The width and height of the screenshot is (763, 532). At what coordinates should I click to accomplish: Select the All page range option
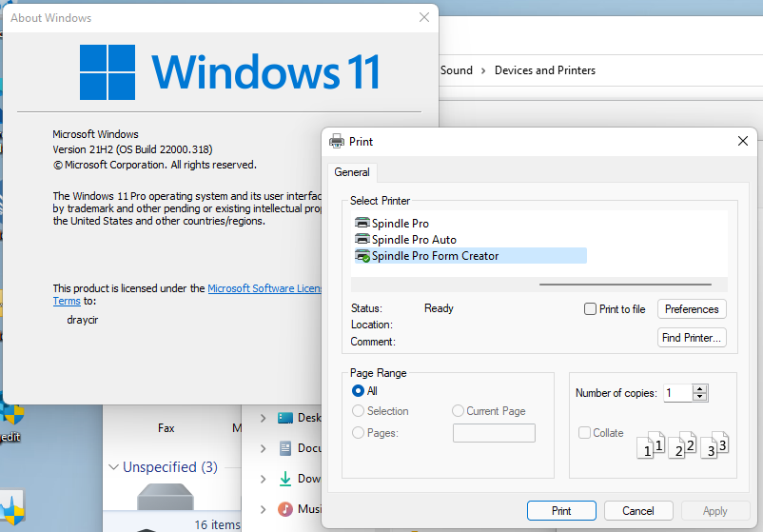[x=358, y=391]
